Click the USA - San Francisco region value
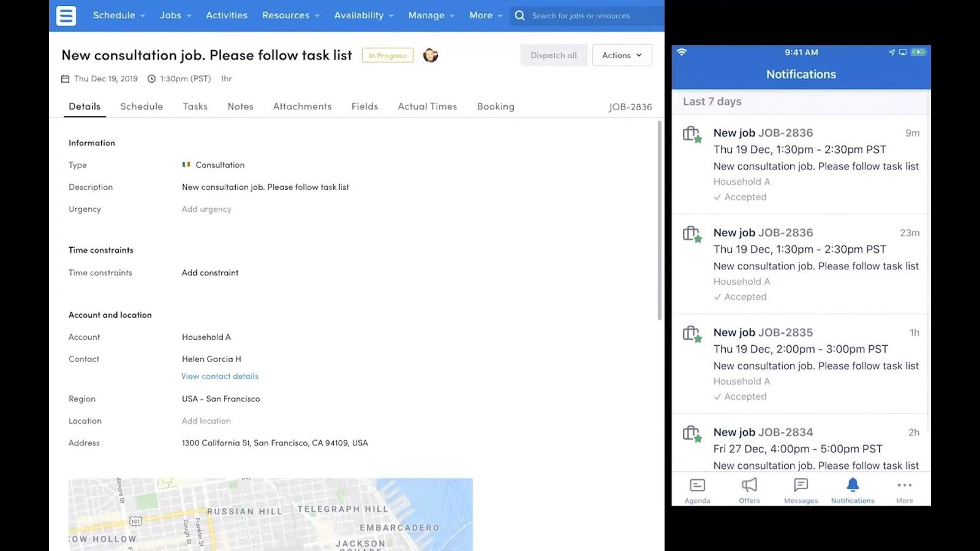Viewport: 980px width, 551px height. pyautogui.click(x=221, y=399)
